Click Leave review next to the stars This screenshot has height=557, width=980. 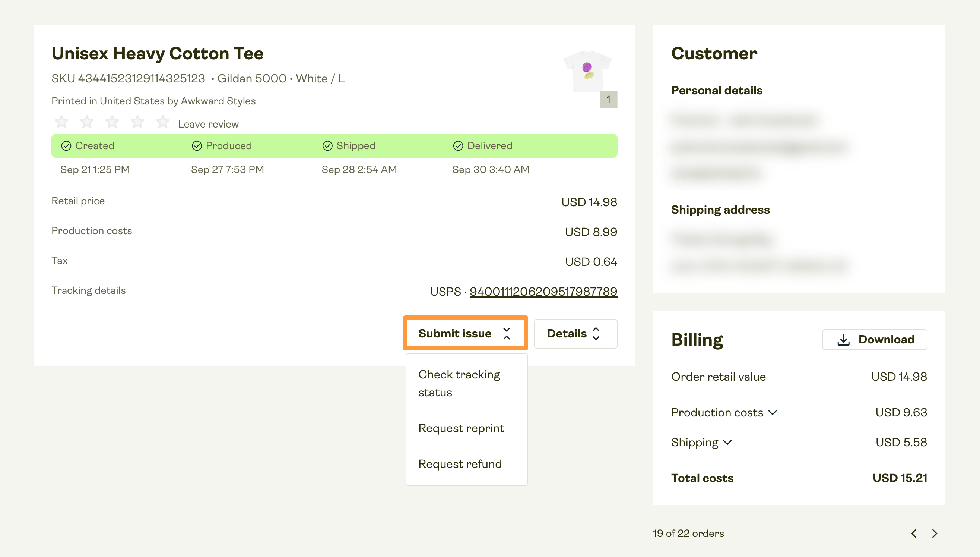click(208, 123)
